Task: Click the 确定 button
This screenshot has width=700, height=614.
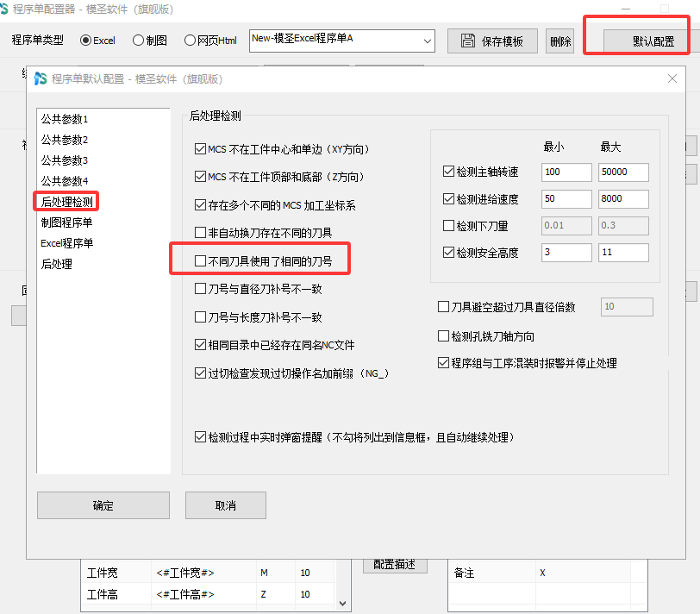Action: [103, 505]
